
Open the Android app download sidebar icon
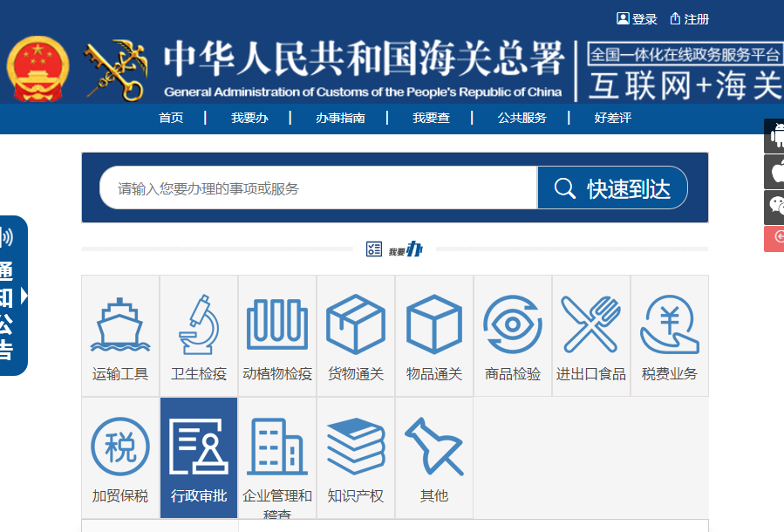pos(774,136)
